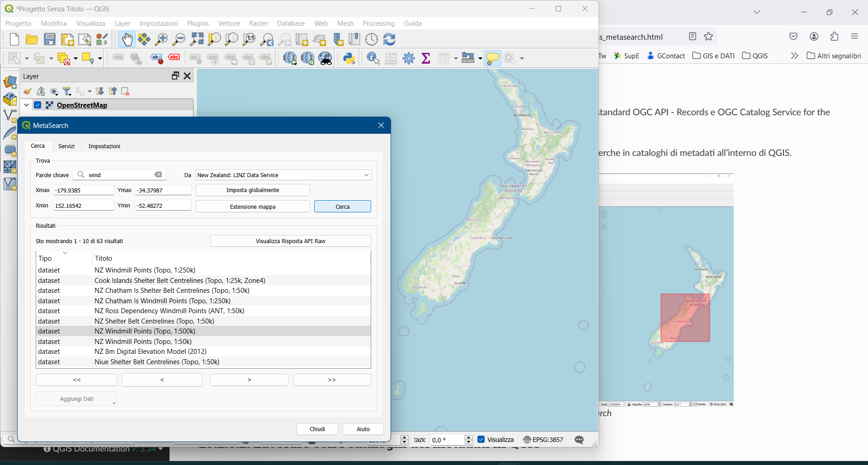Click Add Group icon in Layer panel

pyautogui.click(x=41, y=92)
